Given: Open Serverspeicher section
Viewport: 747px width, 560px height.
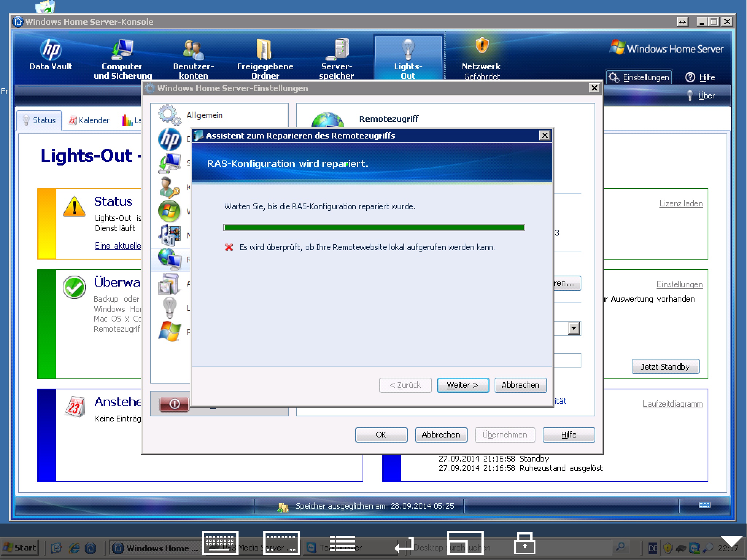Looking at the screenshot, I should [337, 58].
